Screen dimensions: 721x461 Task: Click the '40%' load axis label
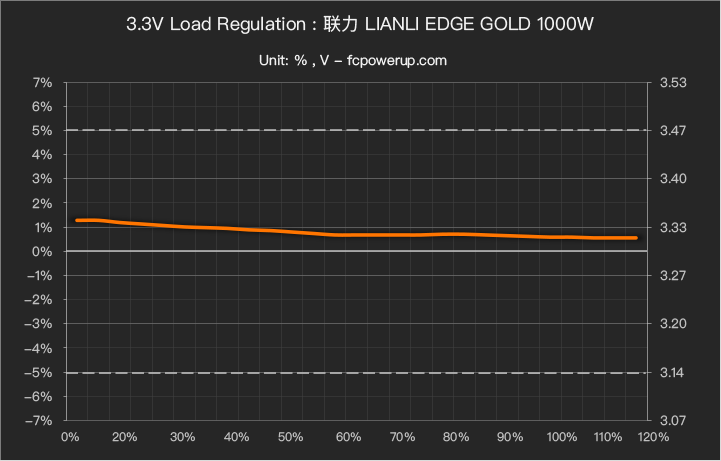(x=236, y=437)
